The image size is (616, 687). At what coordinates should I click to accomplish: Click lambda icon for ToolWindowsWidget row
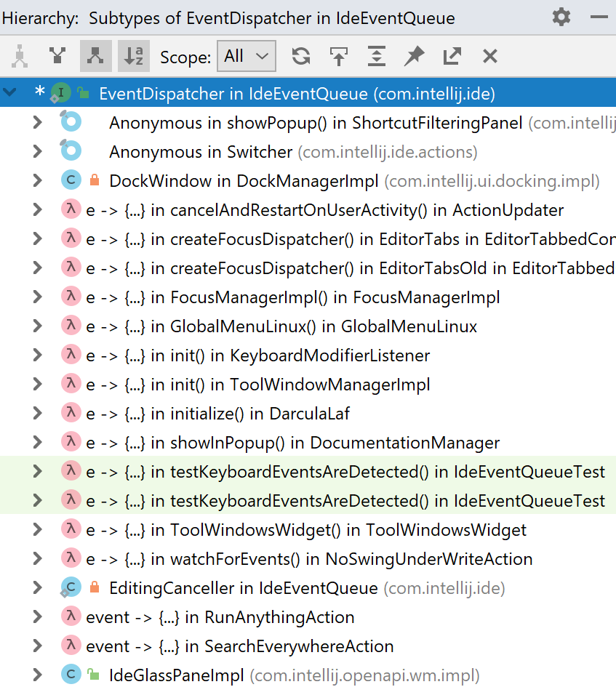click(x=71, y=529)
